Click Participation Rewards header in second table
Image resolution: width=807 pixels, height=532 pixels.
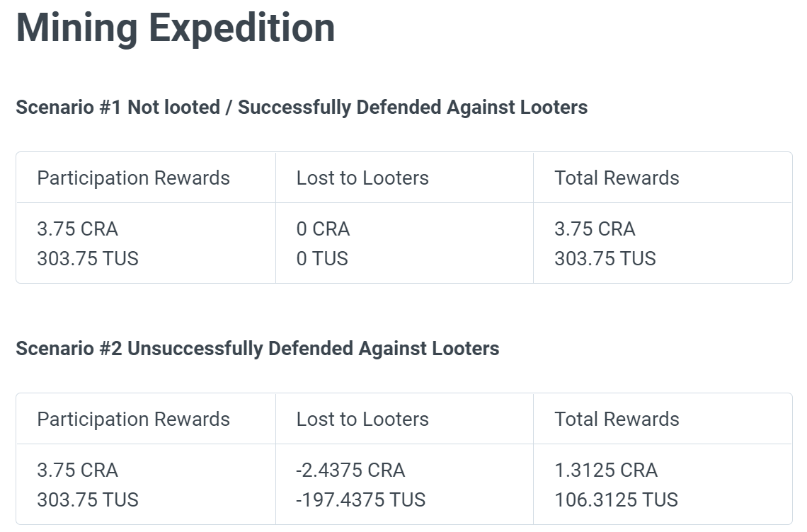pos(133,420)
